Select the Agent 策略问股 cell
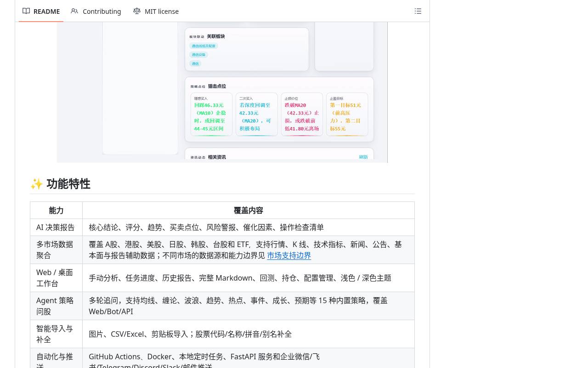 (56, 306)
